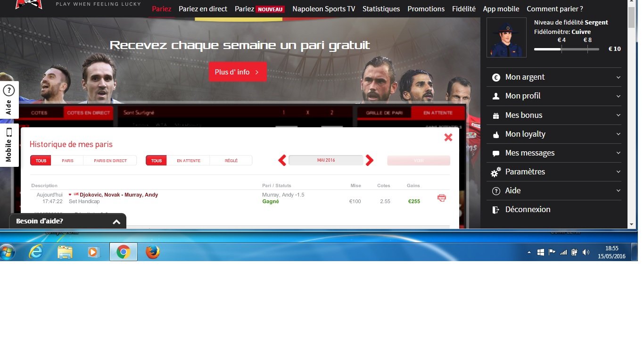The height and width of the screenshot is (362, 644).
Task: Click the green Gagné status text
Action: 271,202
